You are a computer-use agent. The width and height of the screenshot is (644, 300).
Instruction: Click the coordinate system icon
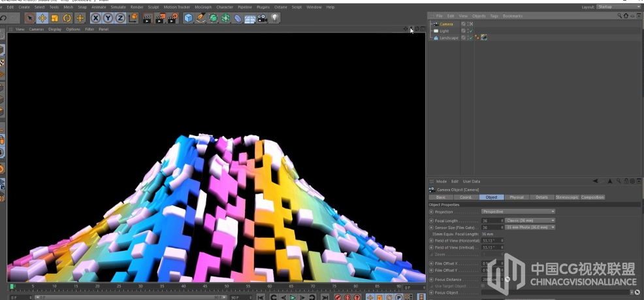[133, 18]
